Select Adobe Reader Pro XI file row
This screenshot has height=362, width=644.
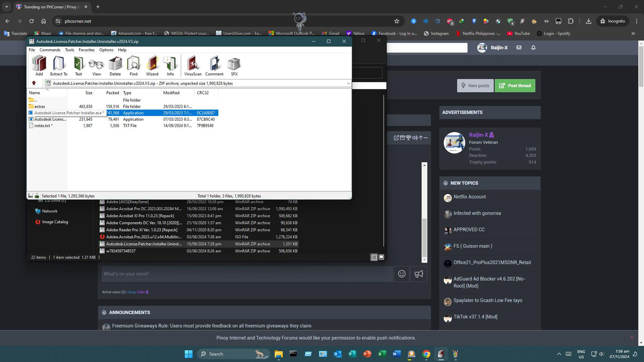(x=199, y=230)
